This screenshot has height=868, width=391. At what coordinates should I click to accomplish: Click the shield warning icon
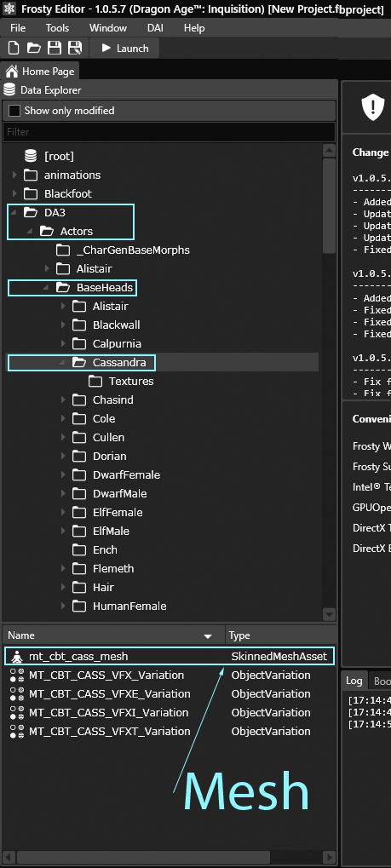373,106
